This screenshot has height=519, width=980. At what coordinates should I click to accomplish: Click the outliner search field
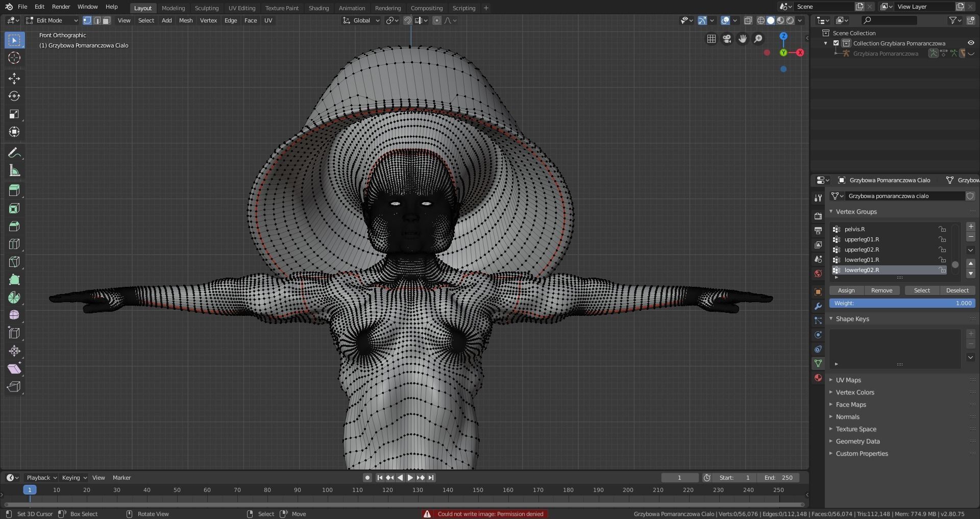pos(889,20)
